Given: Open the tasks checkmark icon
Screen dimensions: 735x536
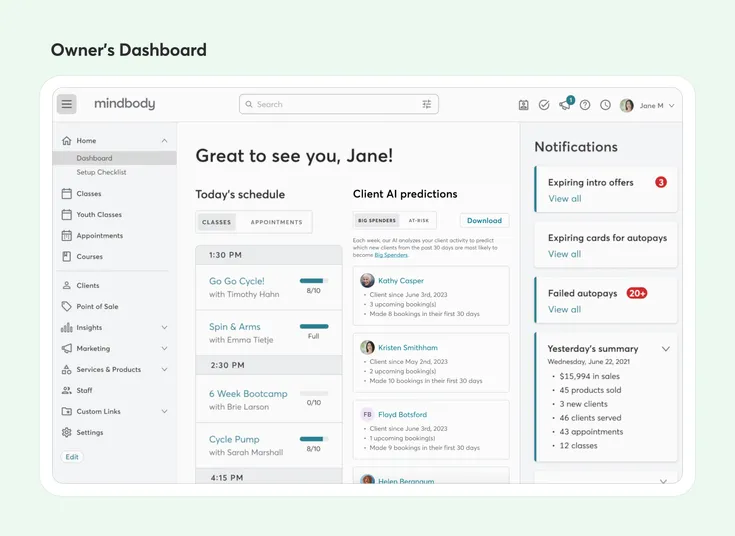Looking at the screenshot, I should click(x=544, y=105).
